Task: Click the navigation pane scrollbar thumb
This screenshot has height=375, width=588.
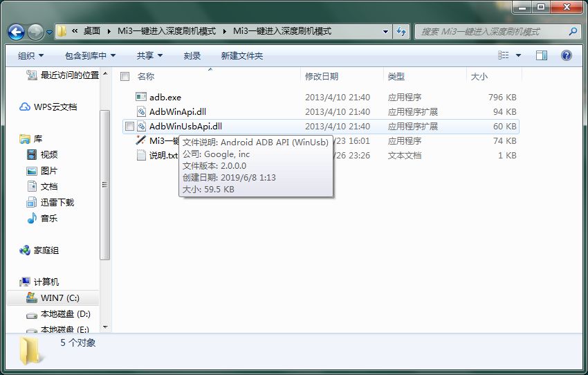Action: (105, 185)
